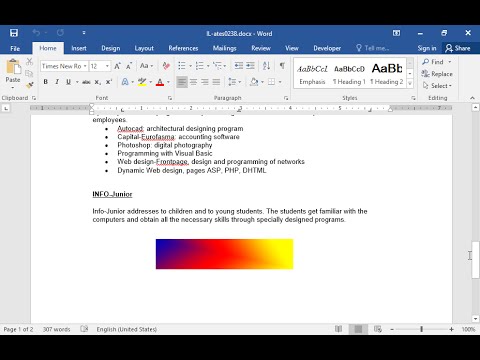
Task: Apply red font color with the A icon
Action: pyautogui.click(x=160, y=82)
